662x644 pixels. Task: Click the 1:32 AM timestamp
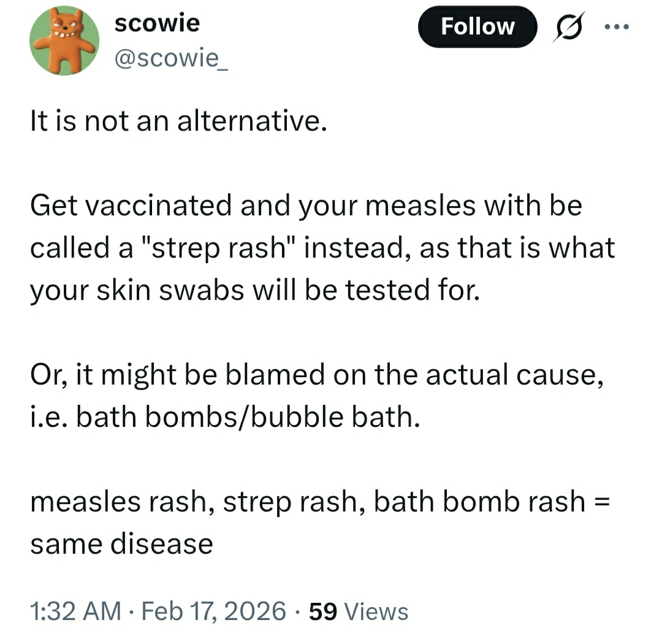[75, 611]
